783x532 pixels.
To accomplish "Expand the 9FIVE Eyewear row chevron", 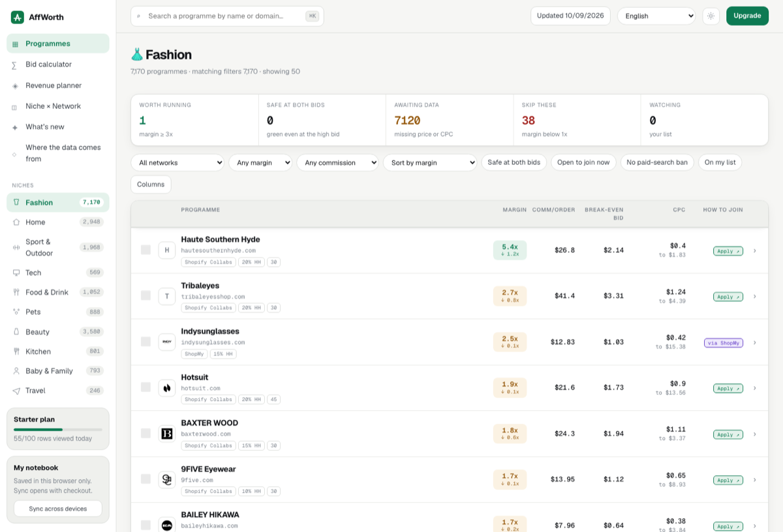I will (x=755, y=480).
